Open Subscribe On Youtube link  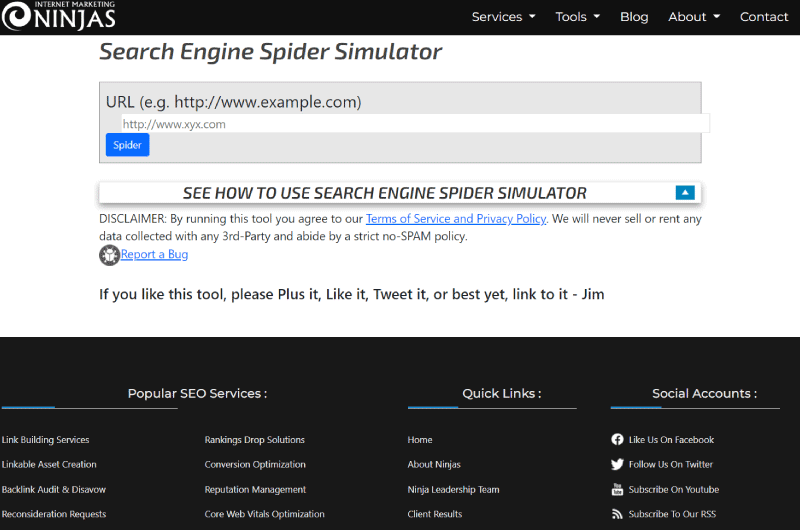pos(674,489)
